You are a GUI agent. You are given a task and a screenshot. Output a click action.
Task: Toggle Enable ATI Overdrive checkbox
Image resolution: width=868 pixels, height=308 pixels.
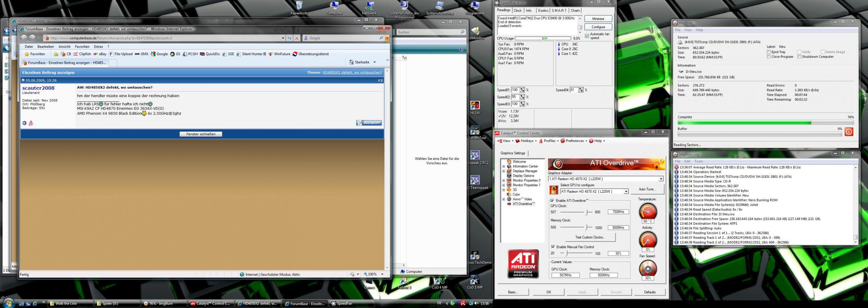click(552, 201)
